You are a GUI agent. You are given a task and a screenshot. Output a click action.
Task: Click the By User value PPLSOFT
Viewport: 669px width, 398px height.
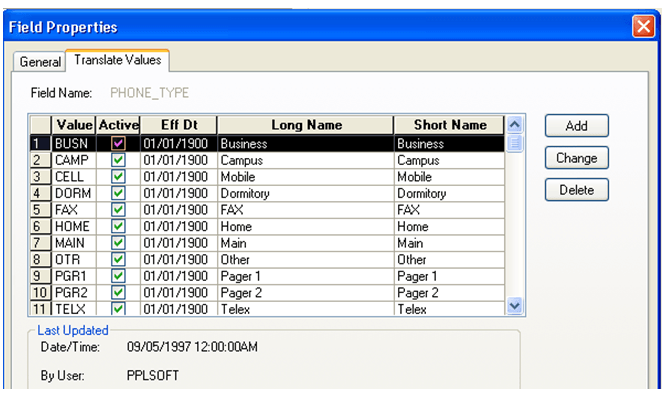[x=153, y=375]
